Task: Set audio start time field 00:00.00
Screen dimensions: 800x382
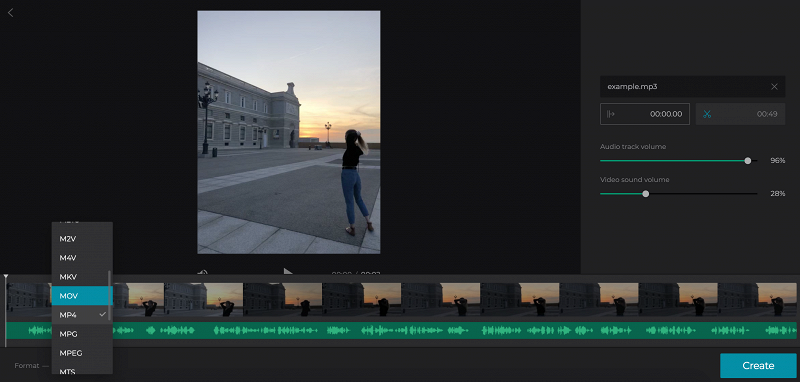Action: pos(645,114)
